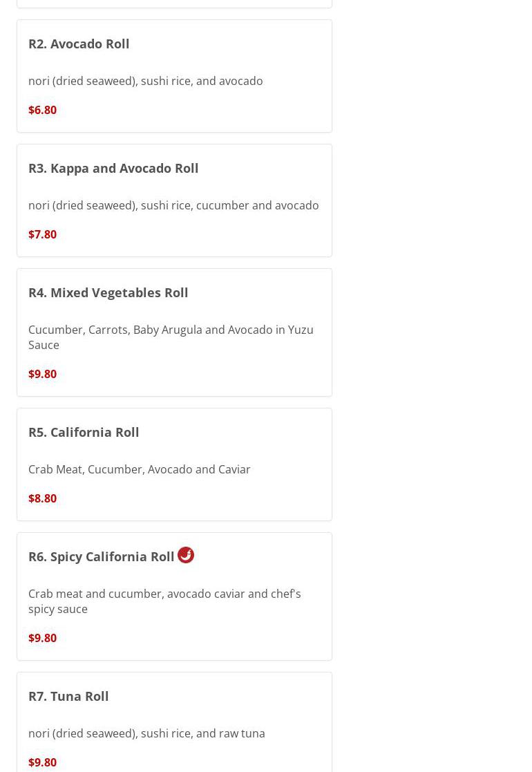Click chef's spicy sauce description text

[164, 601]
